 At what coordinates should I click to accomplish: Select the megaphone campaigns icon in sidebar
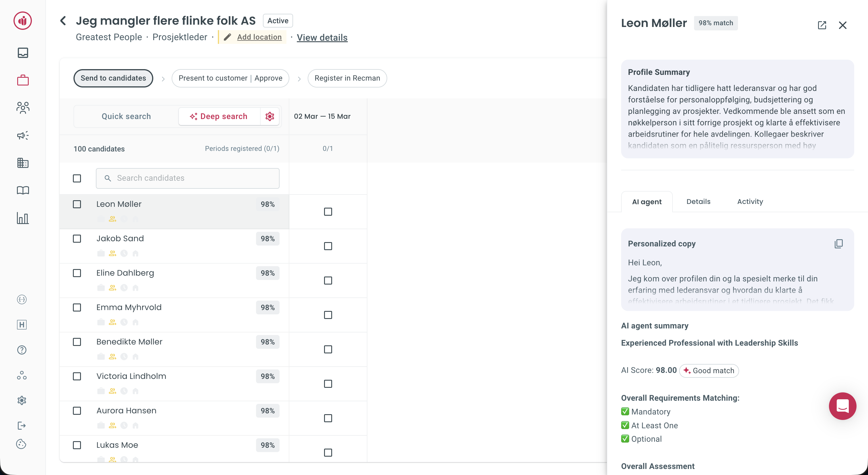point(22,136)
